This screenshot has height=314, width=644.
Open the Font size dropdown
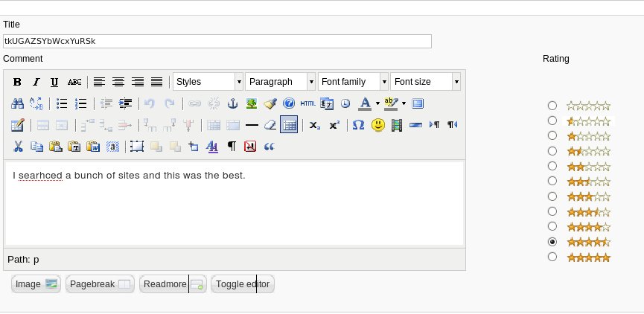pos(426,82)
